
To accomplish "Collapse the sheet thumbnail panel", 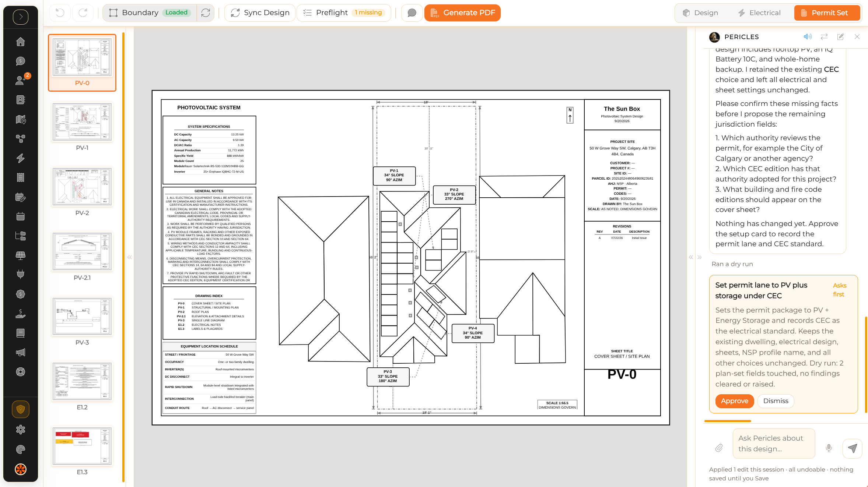I will coord(130,257).
